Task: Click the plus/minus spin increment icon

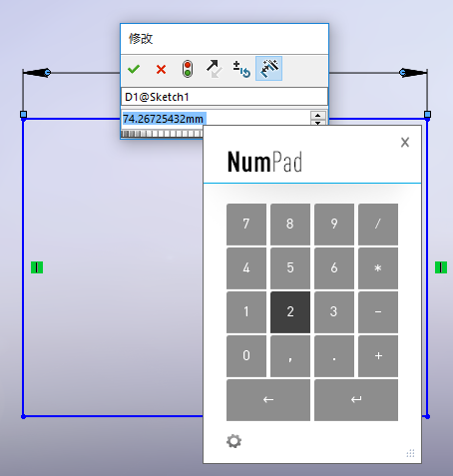Action: (241, 69)
